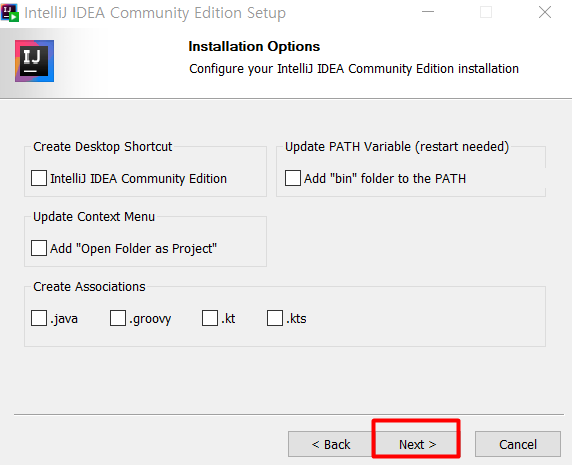Click the IntelliJ IJ logo in header
Image resolution: width=572 pixels, height=465 pixels.
(34, 61)
